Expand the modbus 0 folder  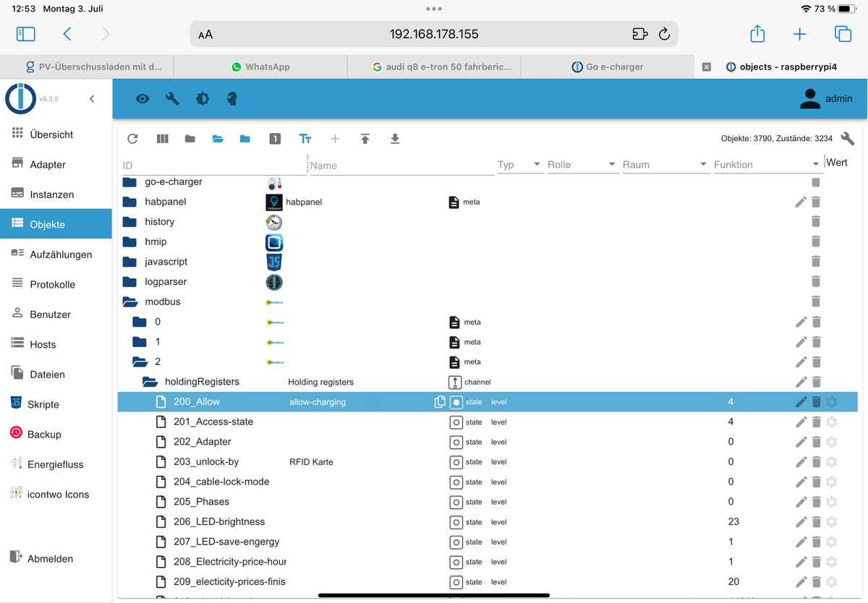140,322
